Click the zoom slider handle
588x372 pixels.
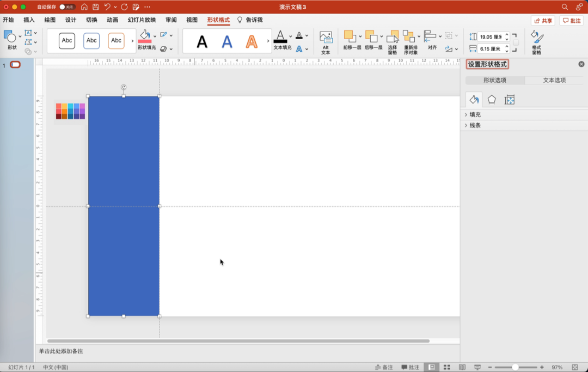[x=515, y=367]
